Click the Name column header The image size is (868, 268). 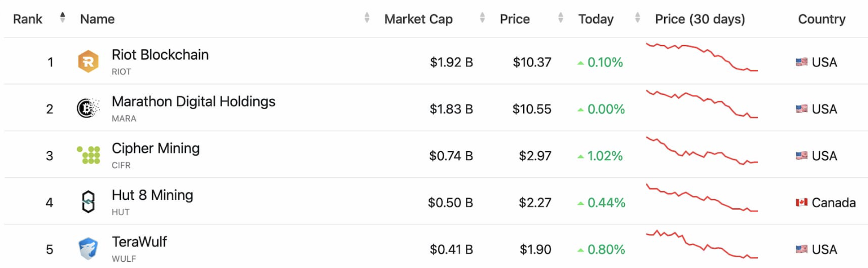[97, 19]
